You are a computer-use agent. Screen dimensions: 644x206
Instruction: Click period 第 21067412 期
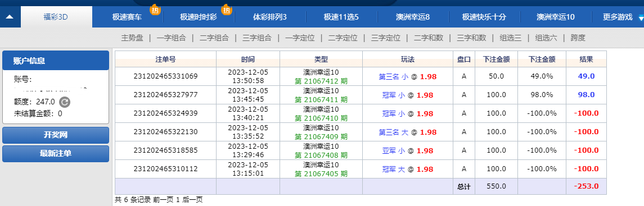tap(321, 81)
